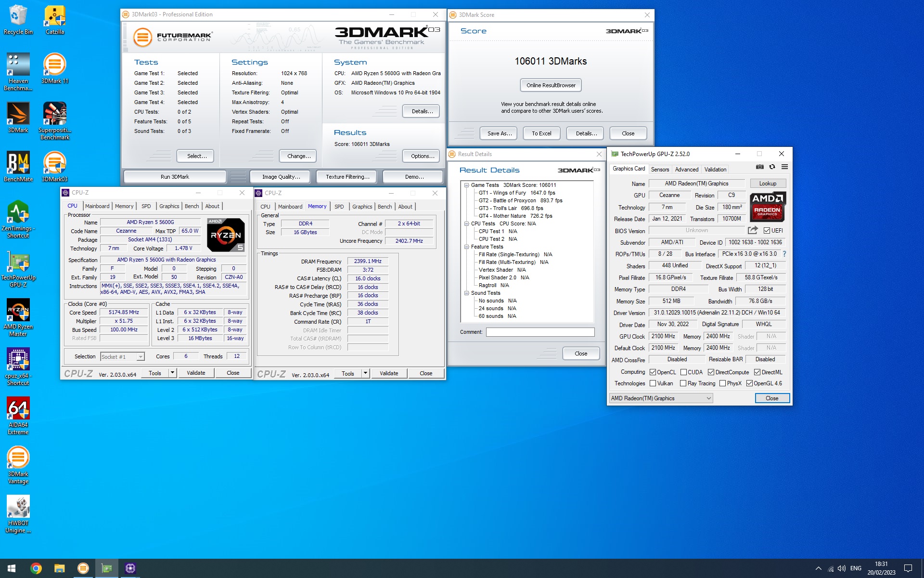Click the ENG language indicator in taskbar
This screenshot has height=578, width=924.
(856, 568)
